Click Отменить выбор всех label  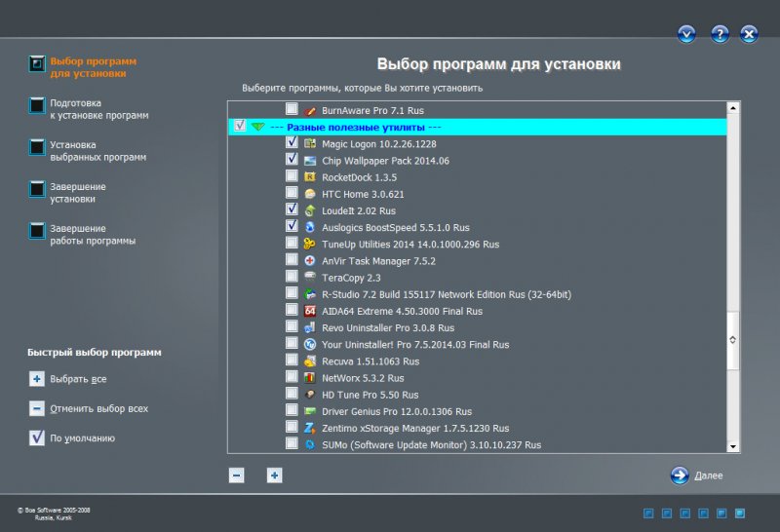tap(99, 408)
